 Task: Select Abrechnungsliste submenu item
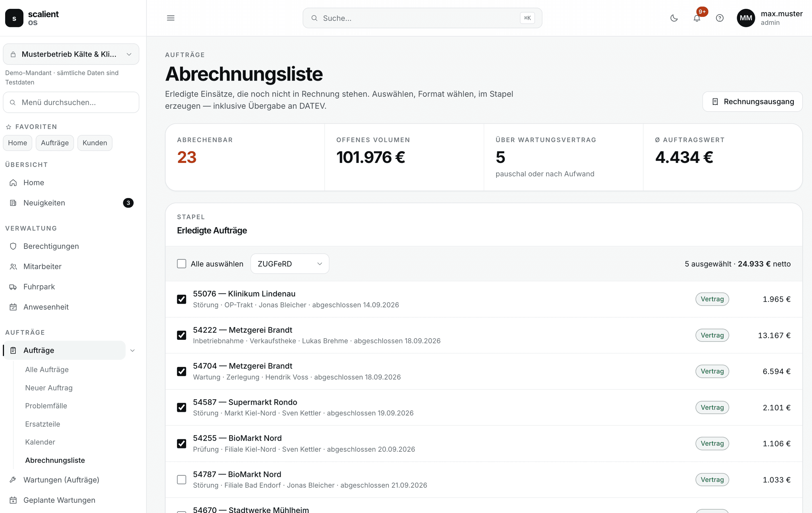click(55, 460)
